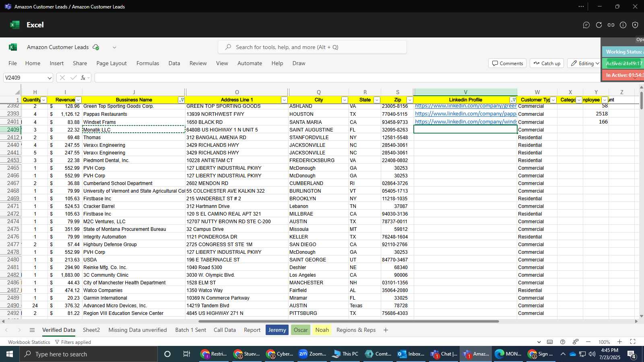Open the Teams conversation chat icon
The height and width of the screenshot is (362, 644).
(x=586, y=25)
